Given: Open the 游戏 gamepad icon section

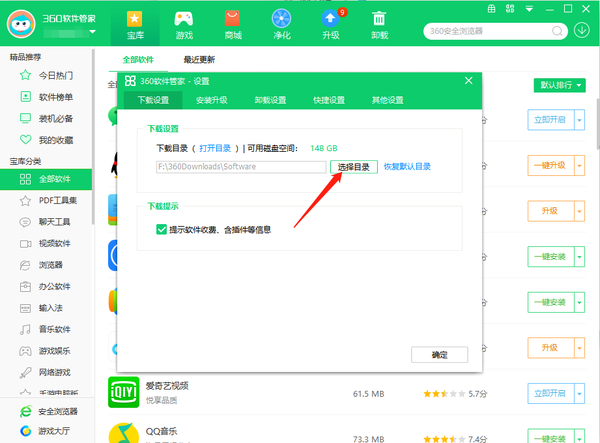Looking at the screenshot, I should coord(183,24).
